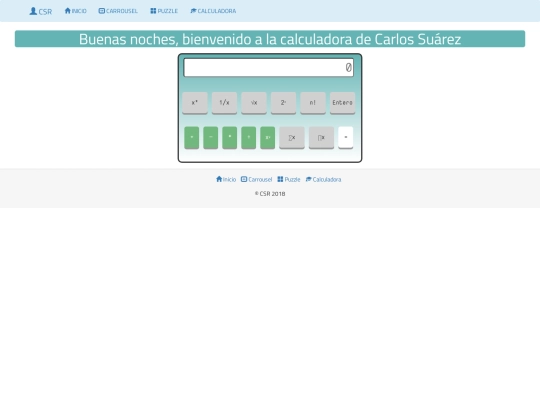The image size is (540, 405).
Task: Open CALCULADORA in the top navbar
Action: click(x=213, y=11)
